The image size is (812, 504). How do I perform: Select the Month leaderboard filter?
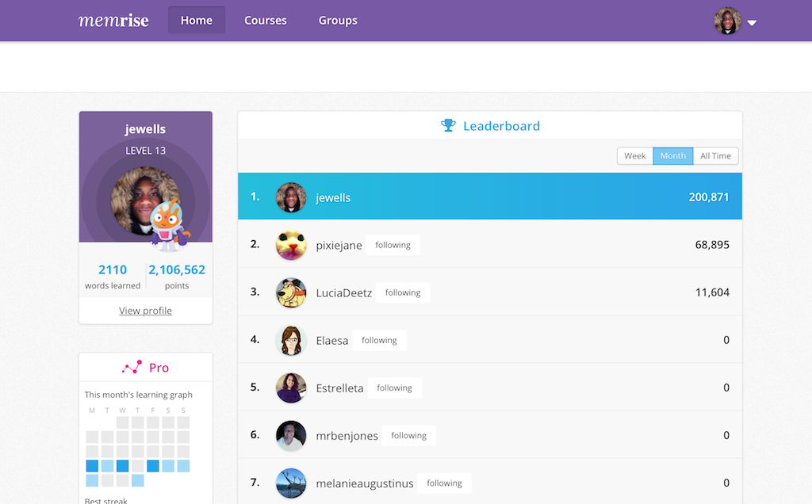pyautogui.click(x=672, y=155)
